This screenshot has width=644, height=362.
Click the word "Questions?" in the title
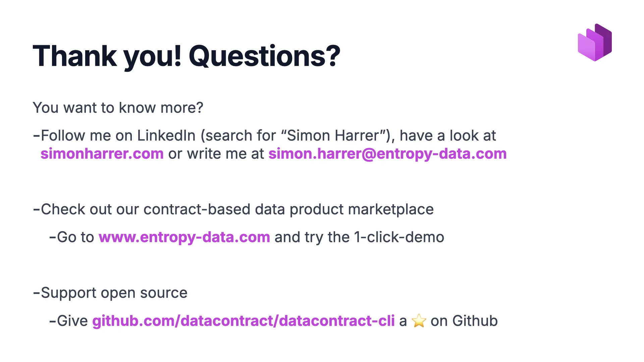coord(264,56)
